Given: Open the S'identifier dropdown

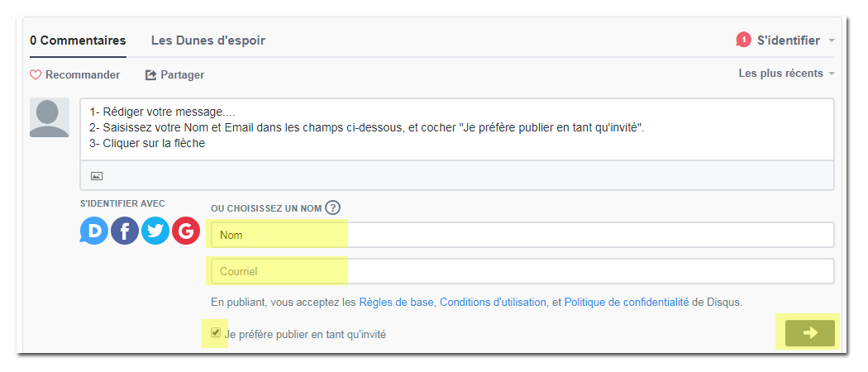Looking at the screenshot, I should pos(795,41).
